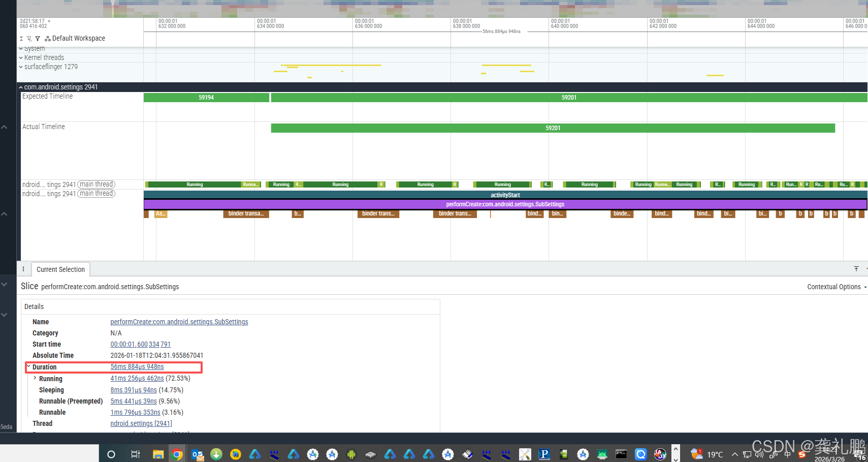Click the start time 00:00:01.600 334 791 link
The height and width of the screenshot is (462, 868).
pyautogui.click(x=141, y=345)
